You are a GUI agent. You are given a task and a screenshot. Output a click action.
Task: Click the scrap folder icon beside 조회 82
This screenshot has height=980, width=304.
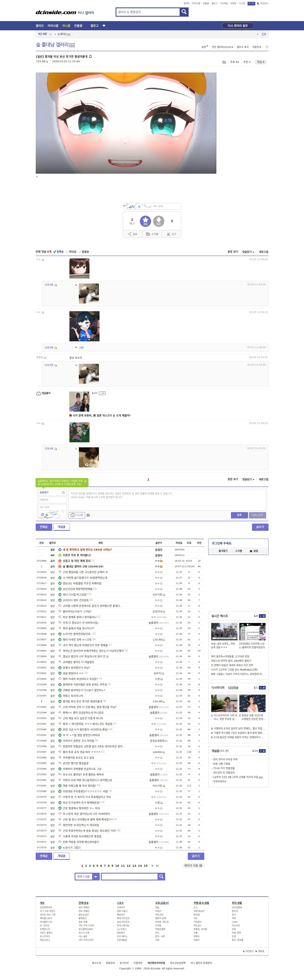click(224, 62)
